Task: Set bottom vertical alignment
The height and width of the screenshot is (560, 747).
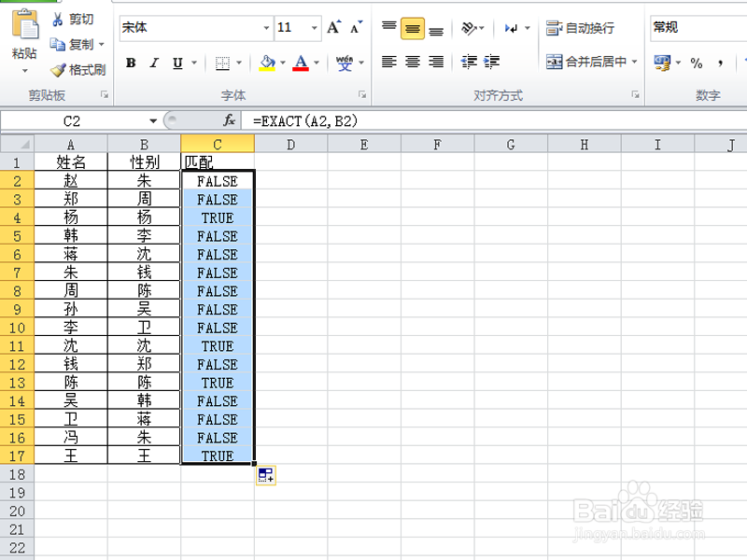Action: point(436,30)
